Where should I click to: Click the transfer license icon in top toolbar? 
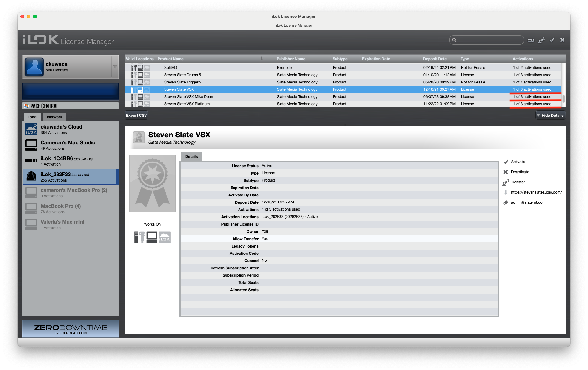541,40
